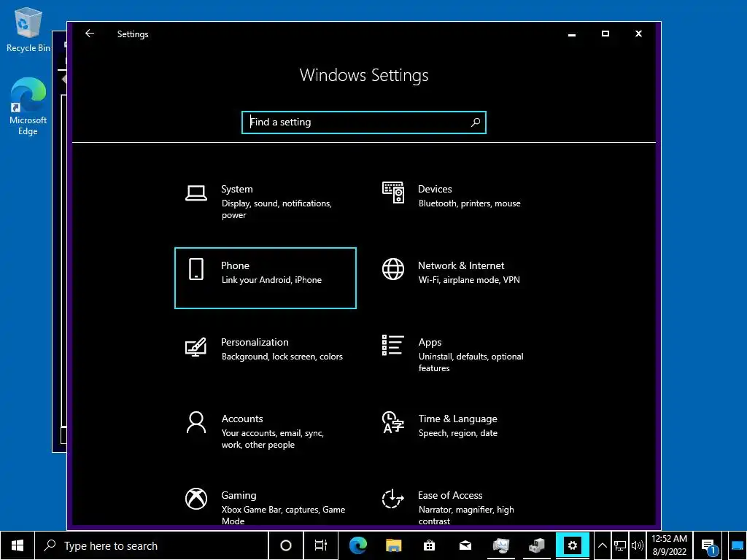Open the Recycle Bin desktop icon
747x560 pixels.
28,29
